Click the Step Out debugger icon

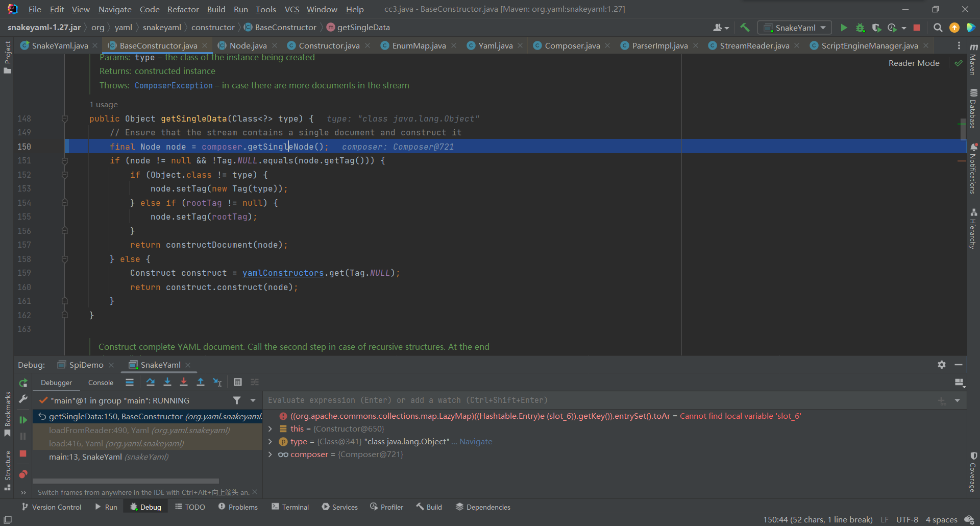point(201,382)
